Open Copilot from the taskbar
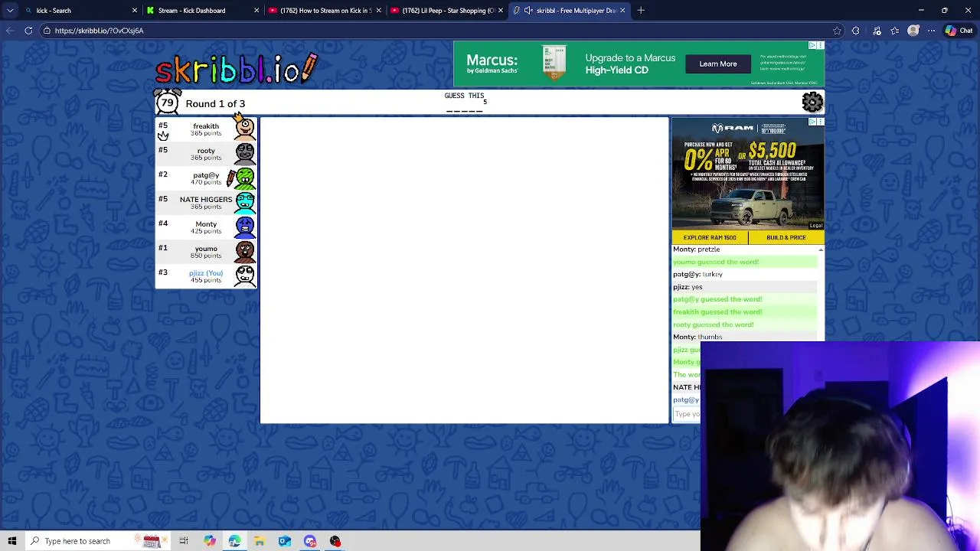This screenshot has height=551, width=980. point(209,541)
